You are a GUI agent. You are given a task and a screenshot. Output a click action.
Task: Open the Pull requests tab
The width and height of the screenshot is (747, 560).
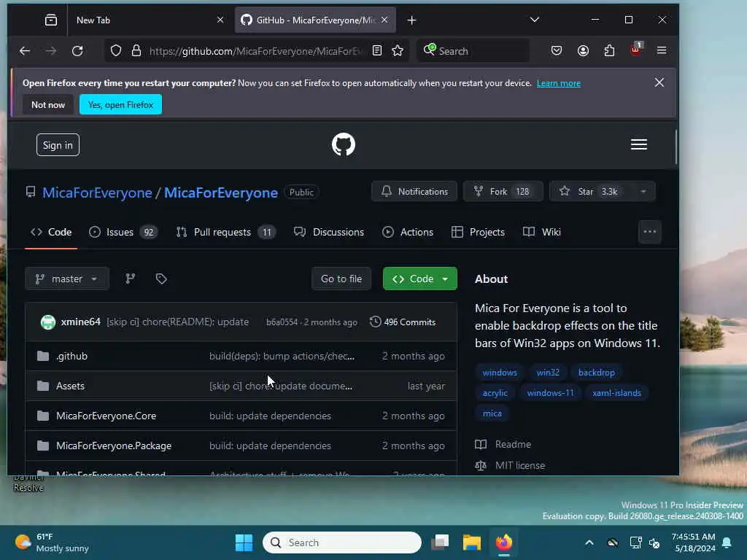tap(226, 232)
